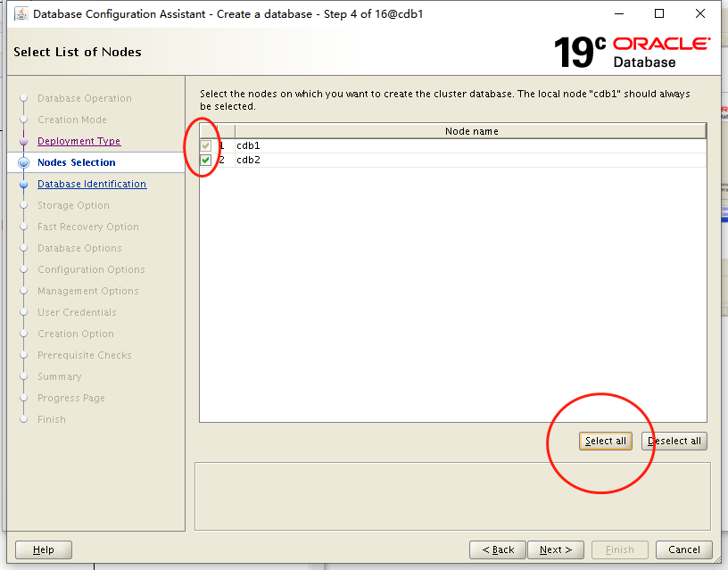Viewport: 728px width, 570px height.
Task: Go to the next step with Next
Action: (x=556, y=550)
